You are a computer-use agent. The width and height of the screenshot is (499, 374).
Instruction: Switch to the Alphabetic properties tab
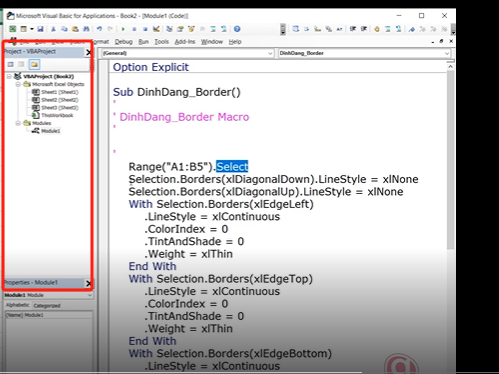click(18, 305)
